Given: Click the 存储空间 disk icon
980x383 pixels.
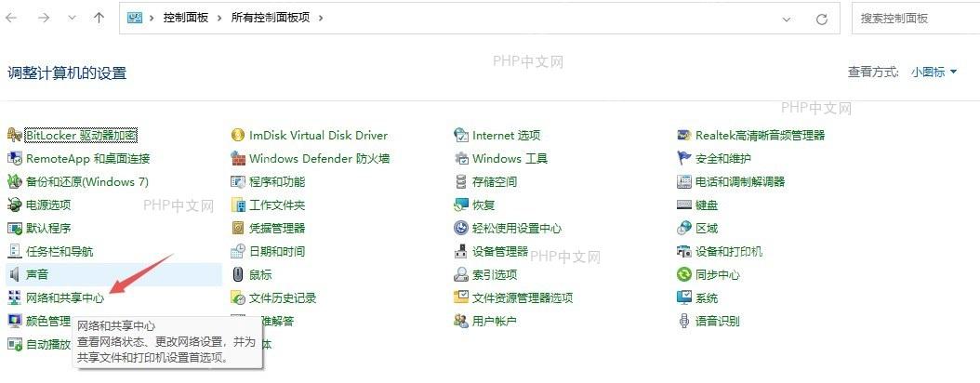Looking at the screenshot, I should click(x=461, y=182).
